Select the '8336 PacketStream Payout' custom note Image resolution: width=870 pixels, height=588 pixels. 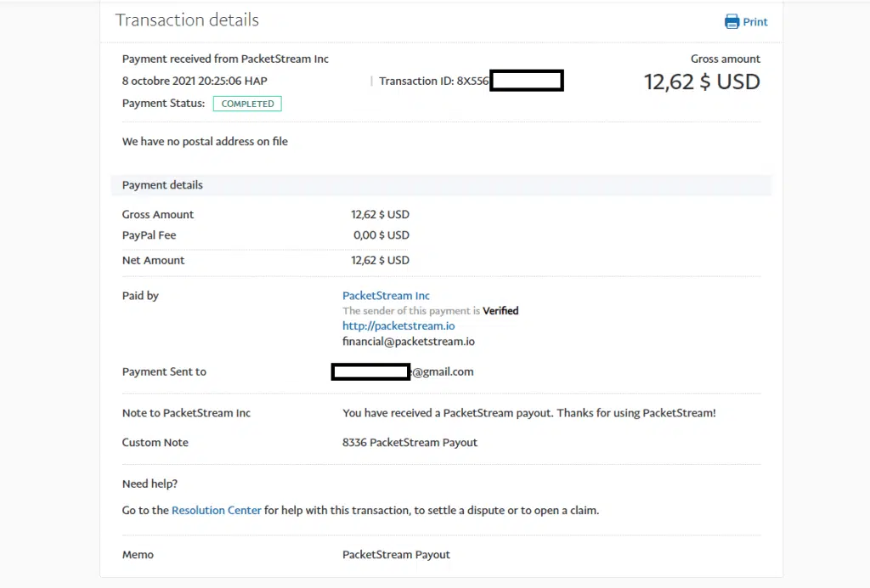[410, 443]
